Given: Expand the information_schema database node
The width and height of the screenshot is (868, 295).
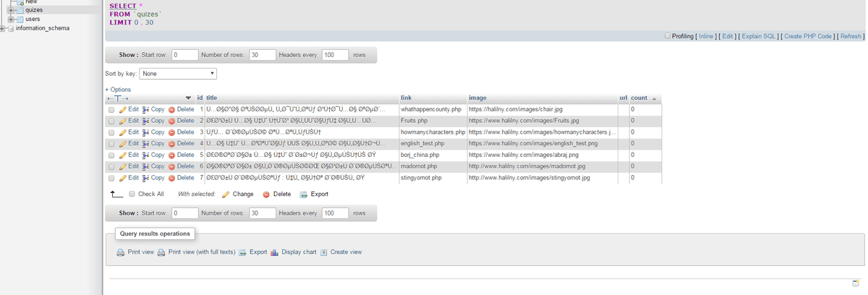Looking at the screenshot, I should coord(4,28).
